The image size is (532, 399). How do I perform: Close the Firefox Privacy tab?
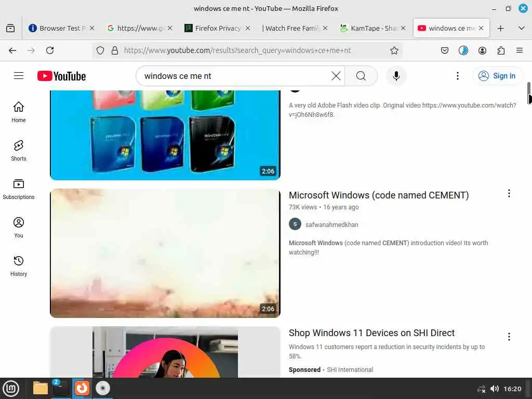click(248, 28)
